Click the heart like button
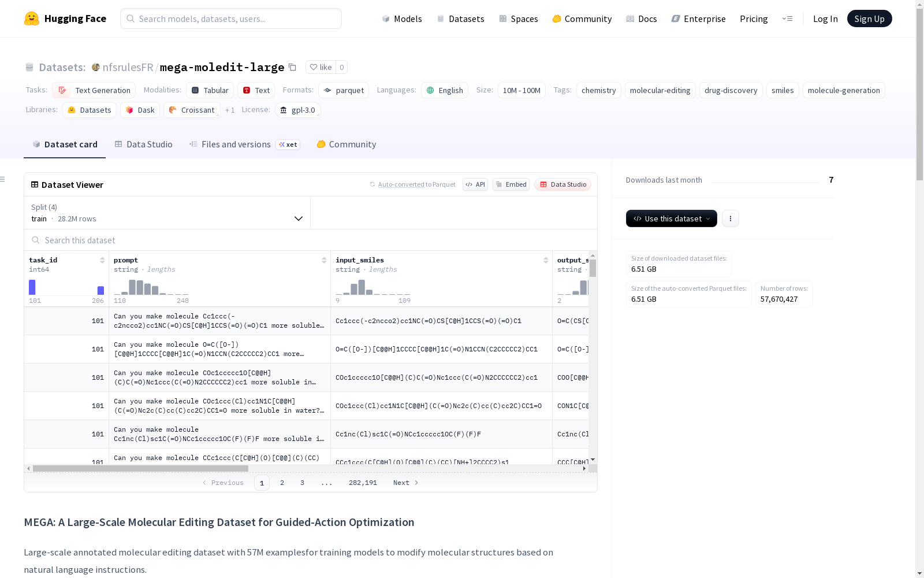This screenshot has height=578, width=924. [x=321, y=67]
